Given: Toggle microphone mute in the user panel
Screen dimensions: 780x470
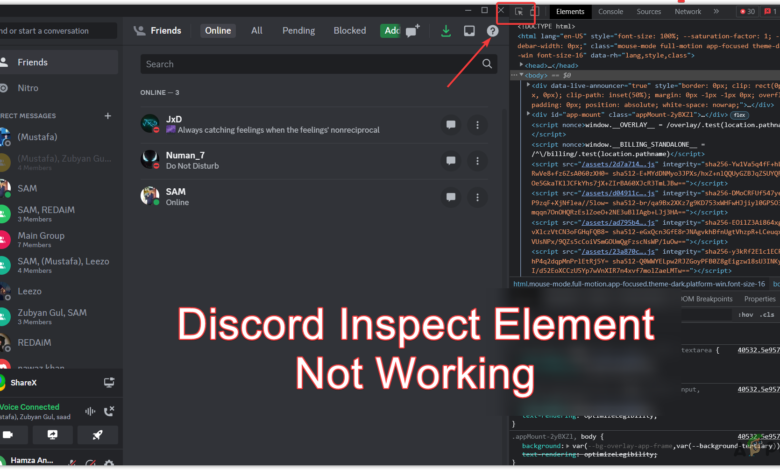Looking at the screenshot, I should point(72,463).
